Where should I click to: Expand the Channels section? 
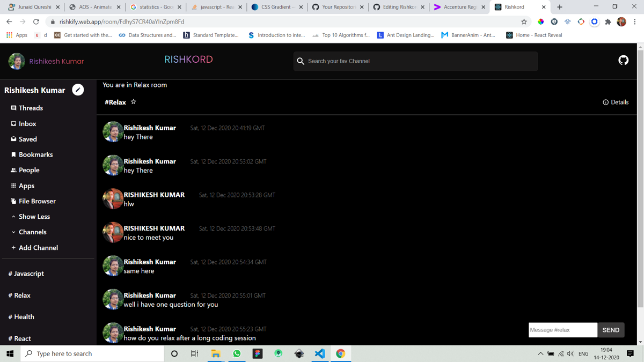(x=28, y=232)
